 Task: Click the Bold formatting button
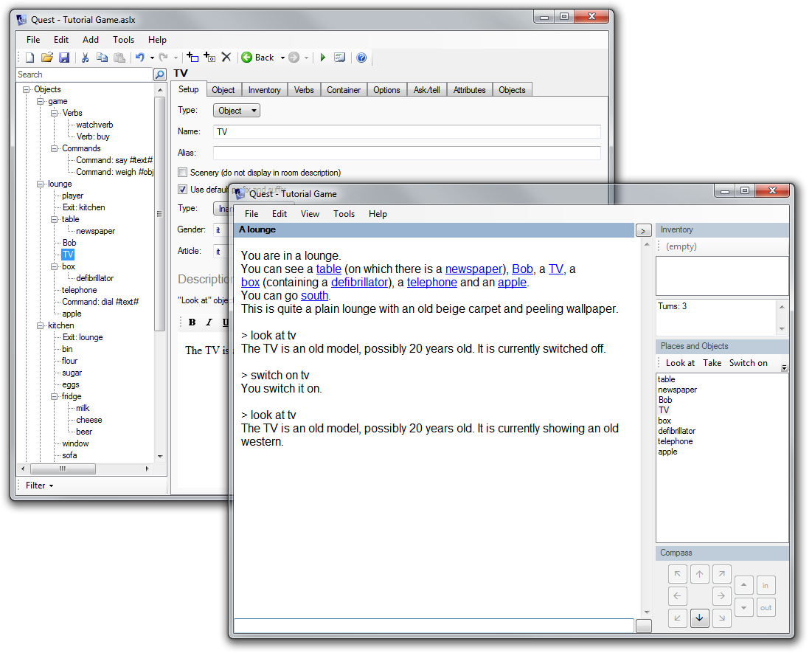click(x=192, y=322)
